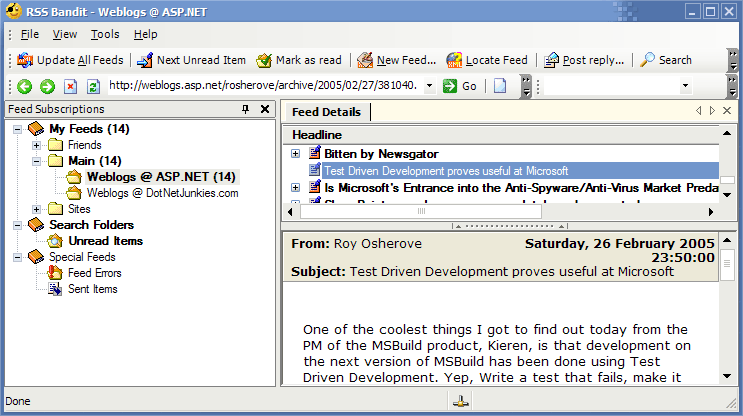This screenshot has height=416, width=743.
Task: Click Update All Feeds label
Action: pyautogui.click(x=80, y=60)
